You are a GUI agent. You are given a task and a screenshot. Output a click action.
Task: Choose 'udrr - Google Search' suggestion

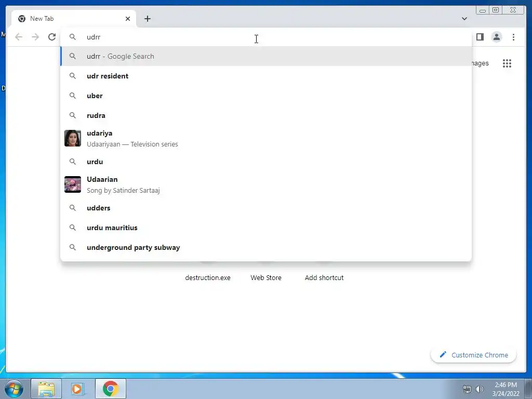266,56
